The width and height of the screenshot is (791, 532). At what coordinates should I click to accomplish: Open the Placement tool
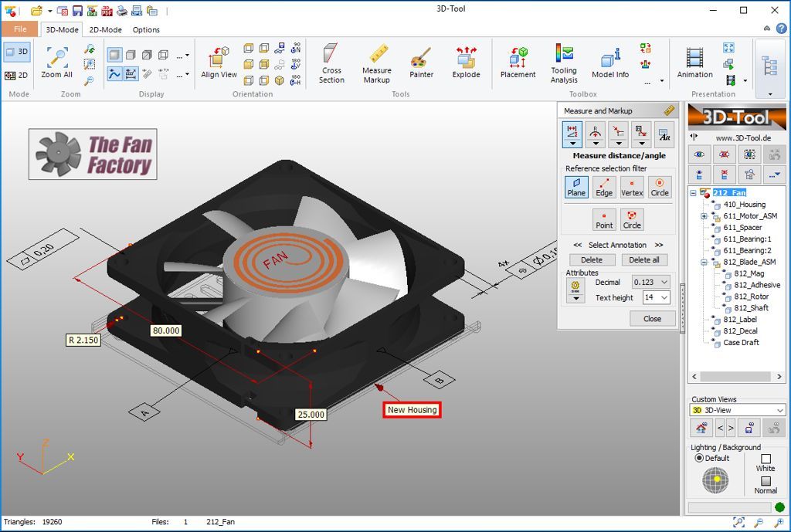click(x=518, y=63)
